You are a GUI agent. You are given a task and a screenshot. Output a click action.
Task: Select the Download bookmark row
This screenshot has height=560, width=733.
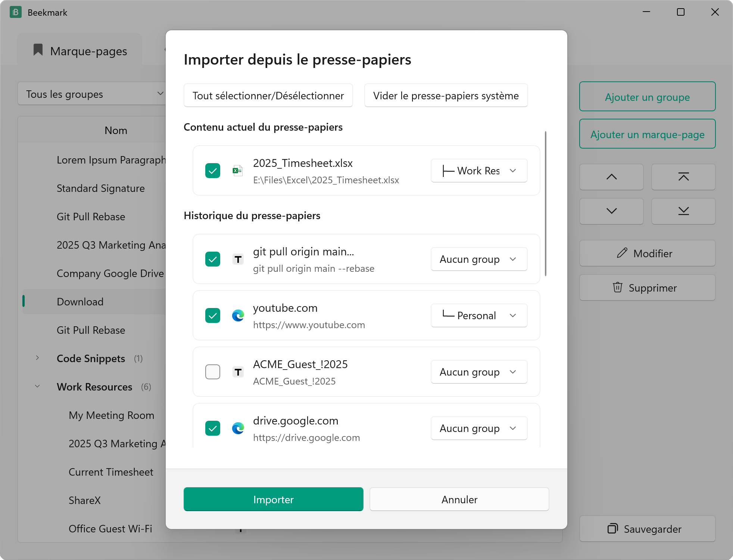[x=94, y=302]
